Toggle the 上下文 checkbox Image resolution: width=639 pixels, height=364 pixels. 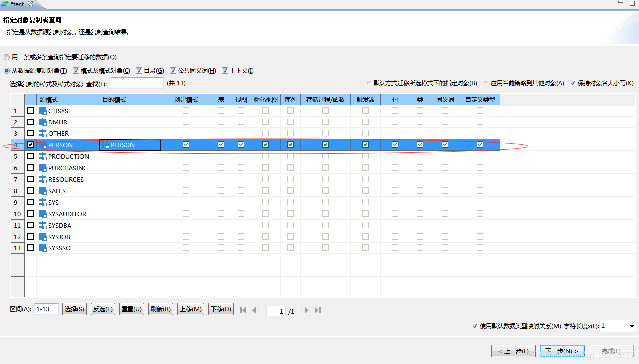(225, 71)
